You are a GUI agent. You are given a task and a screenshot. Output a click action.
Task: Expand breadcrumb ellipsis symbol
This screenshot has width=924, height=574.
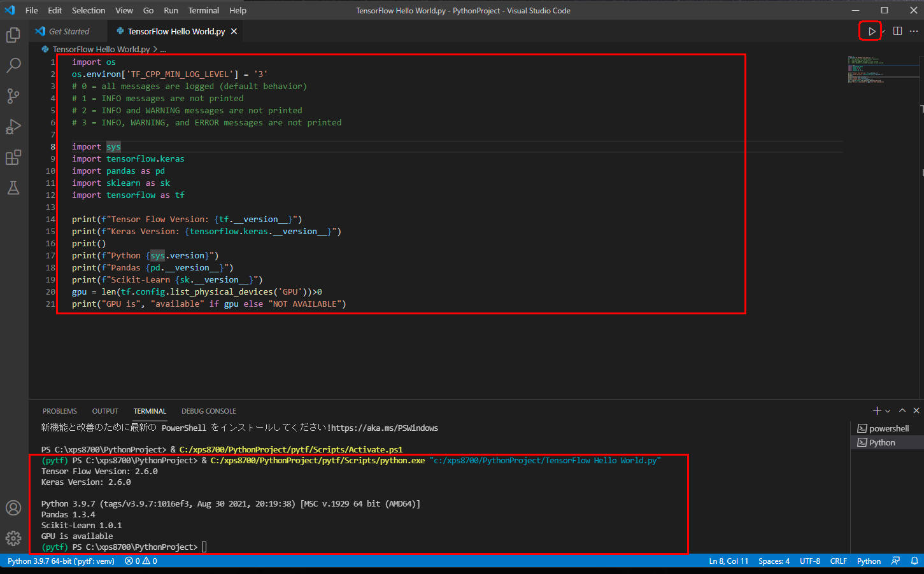tap(163, 49)
